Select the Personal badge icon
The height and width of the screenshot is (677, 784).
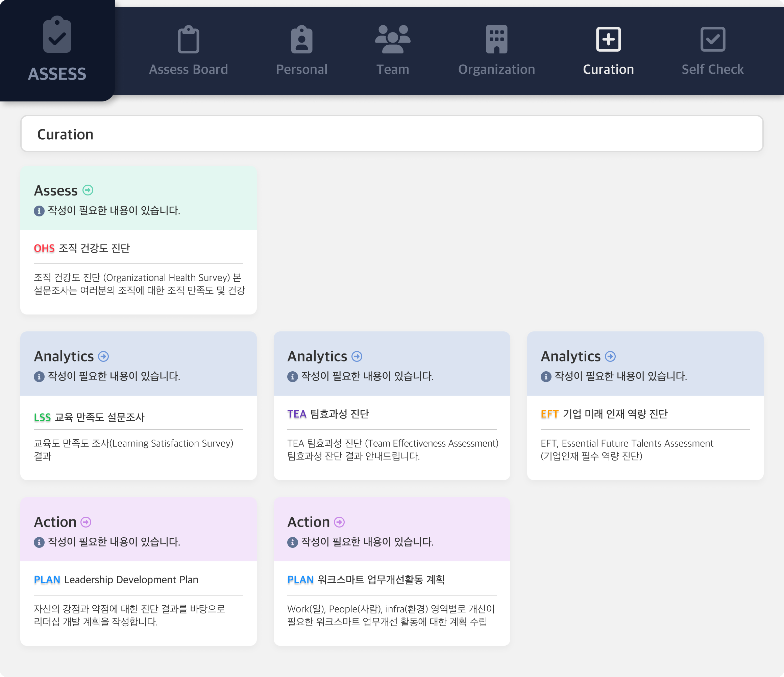click(x=301, y=39)
